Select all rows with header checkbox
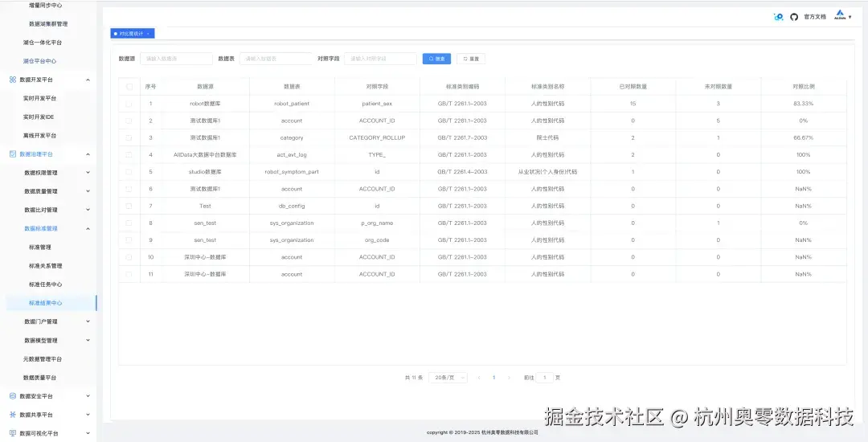Viewport: 868px width, 442px height. pos(129,87)
